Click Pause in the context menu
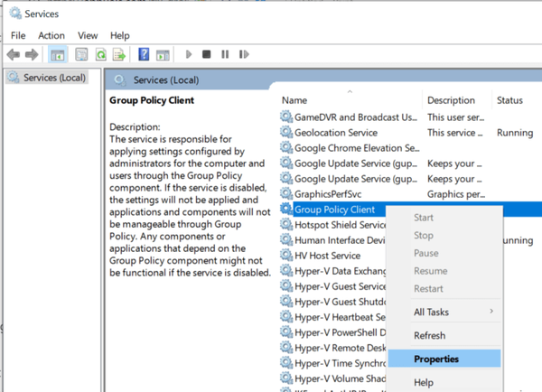 click(x=444, y=253)
